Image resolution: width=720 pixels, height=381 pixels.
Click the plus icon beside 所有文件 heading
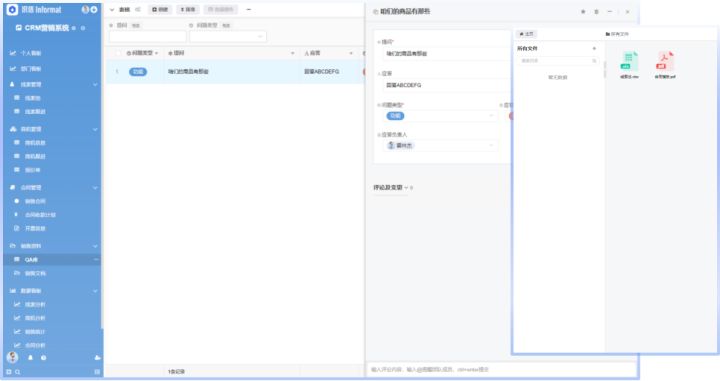coord(594,48)
